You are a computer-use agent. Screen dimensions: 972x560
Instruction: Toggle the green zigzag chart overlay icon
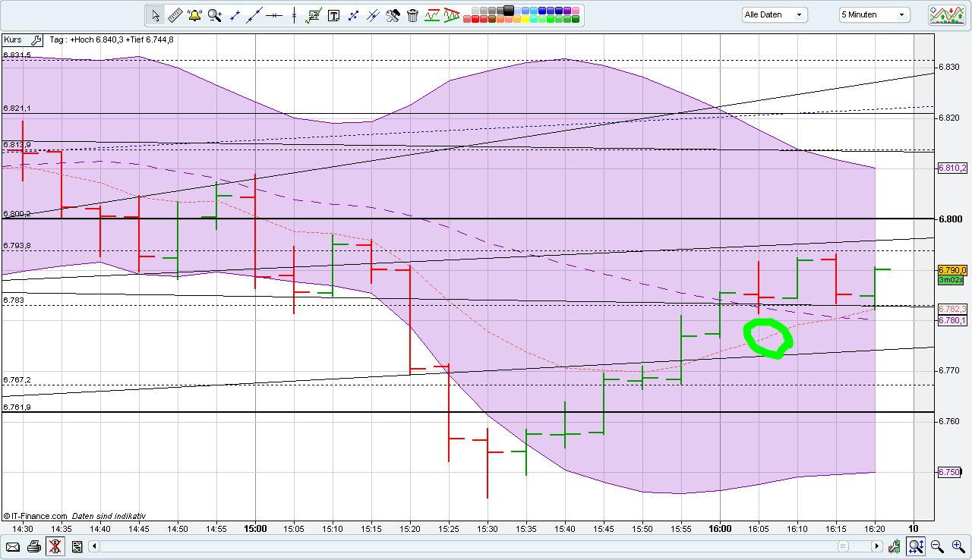433,15
